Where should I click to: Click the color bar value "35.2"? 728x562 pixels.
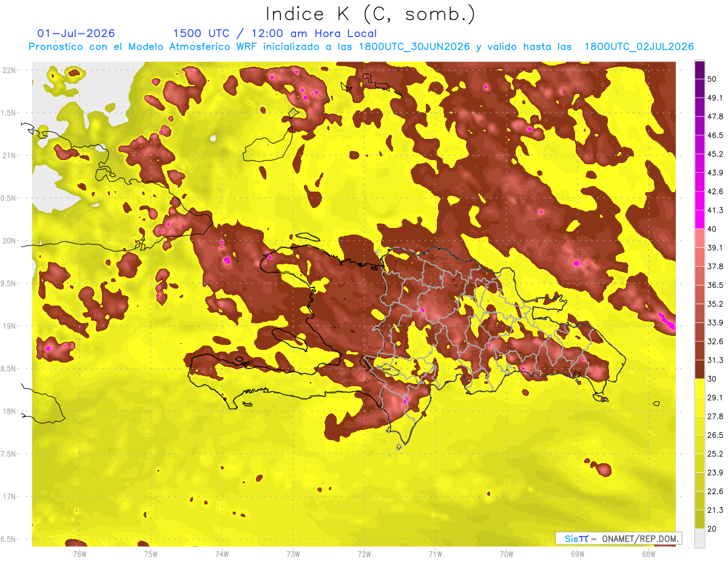[x=715, y=304]
